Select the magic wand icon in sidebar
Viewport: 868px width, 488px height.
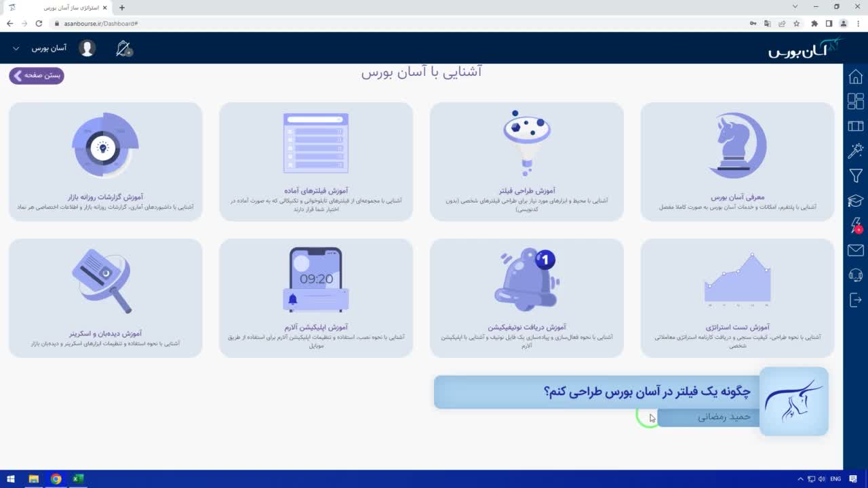coord(855,151)
